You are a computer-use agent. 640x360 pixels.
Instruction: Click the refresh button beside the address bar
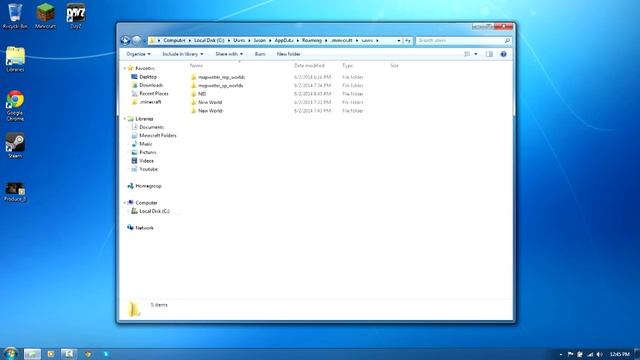click(407, 40)
